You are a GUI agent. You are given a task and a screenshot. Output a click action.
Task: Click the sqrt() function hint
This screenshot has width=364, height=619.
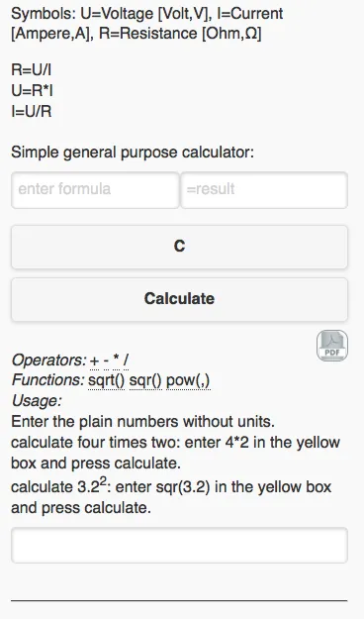point(107,380)
